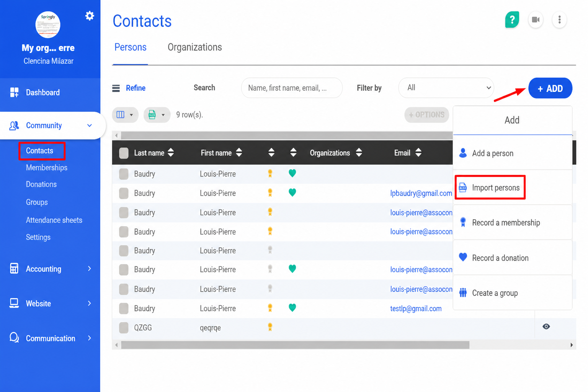
Task: Click view eye icon in QZGG row
Action: 546,327
